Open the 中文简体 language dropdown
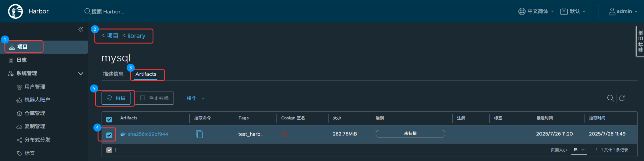 (536, 11)
